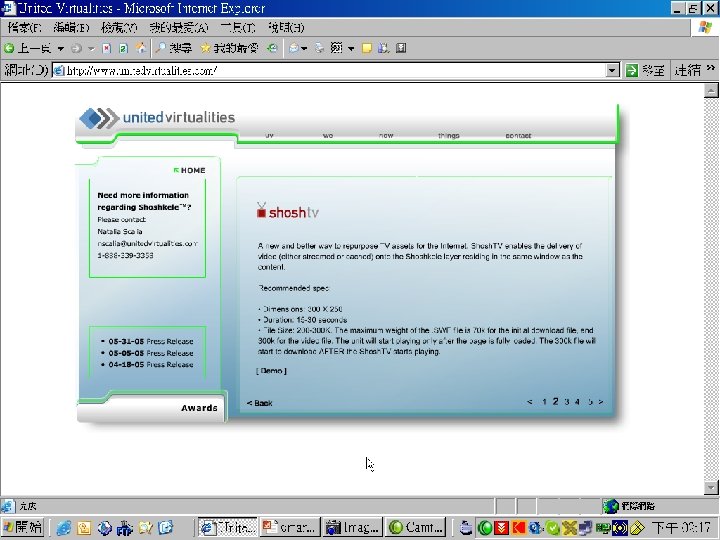Click the yellow note toolbar icon
Screen dimensions: 720x540
tap(366, 48)
